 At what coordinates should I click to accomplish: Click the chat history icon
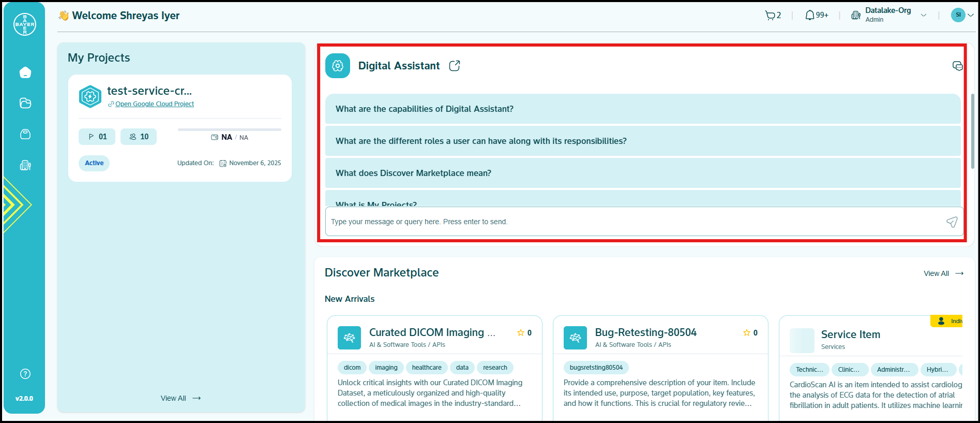pyautogui.click(x=957, y=66)
